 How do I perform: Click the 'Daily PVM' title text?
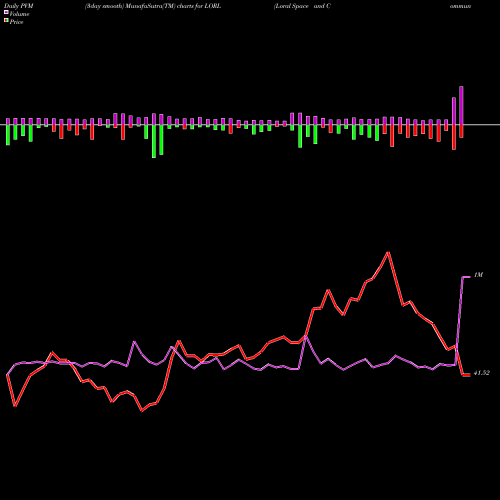coord(19,6)
